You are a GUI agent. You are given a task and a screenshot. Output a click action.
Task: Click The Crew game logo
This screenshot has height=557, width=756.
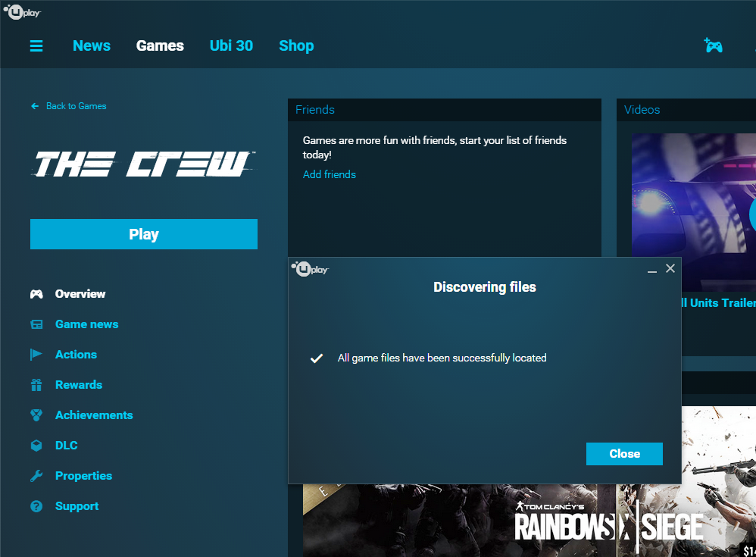coord(143,164)
